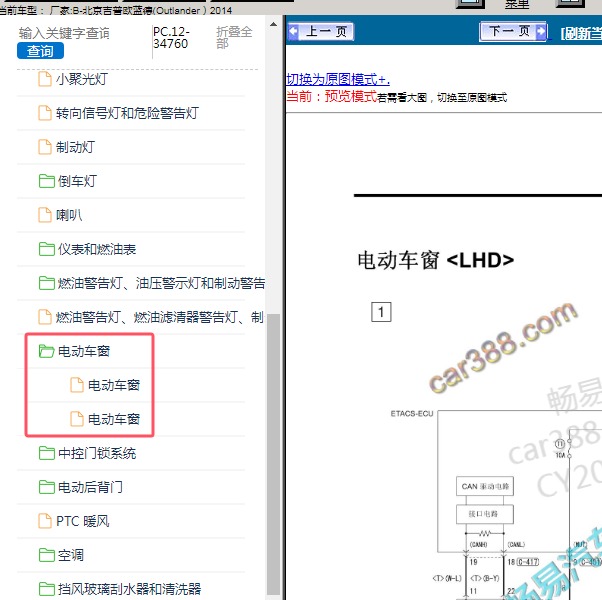Image resolution: width=602 pixels, height=600 pixels.
Task: Click the 电动车窗 <LHD> diagram title
Action: click(x=435, y=260)
